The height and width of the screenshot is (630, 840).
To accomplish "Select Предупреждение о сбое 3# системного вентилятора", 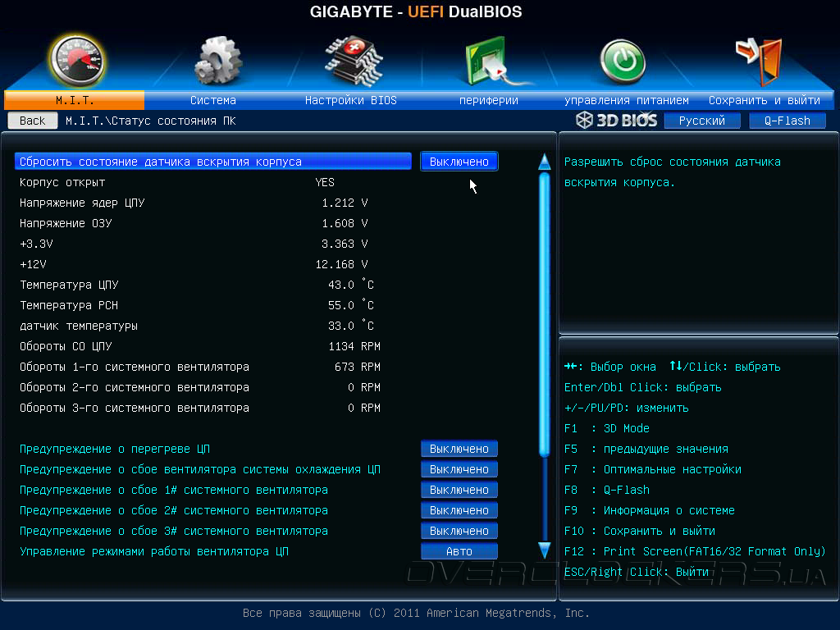I will coord(174,531).
